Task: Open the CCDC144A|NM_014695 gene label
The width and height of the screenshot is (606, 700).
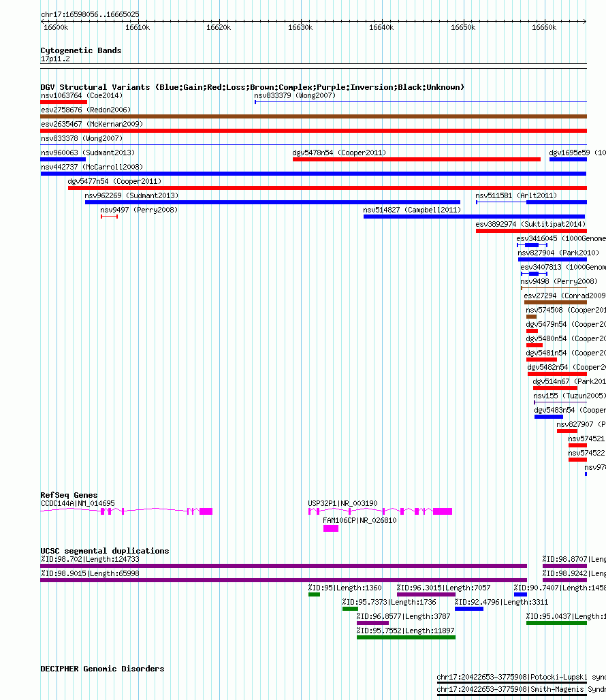Action: point(78,503)
